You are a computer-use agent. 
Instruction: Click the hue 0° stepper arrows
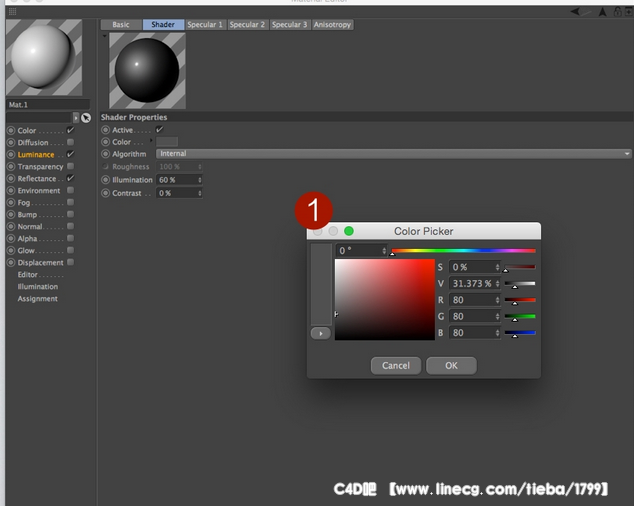tap(384, 251)
